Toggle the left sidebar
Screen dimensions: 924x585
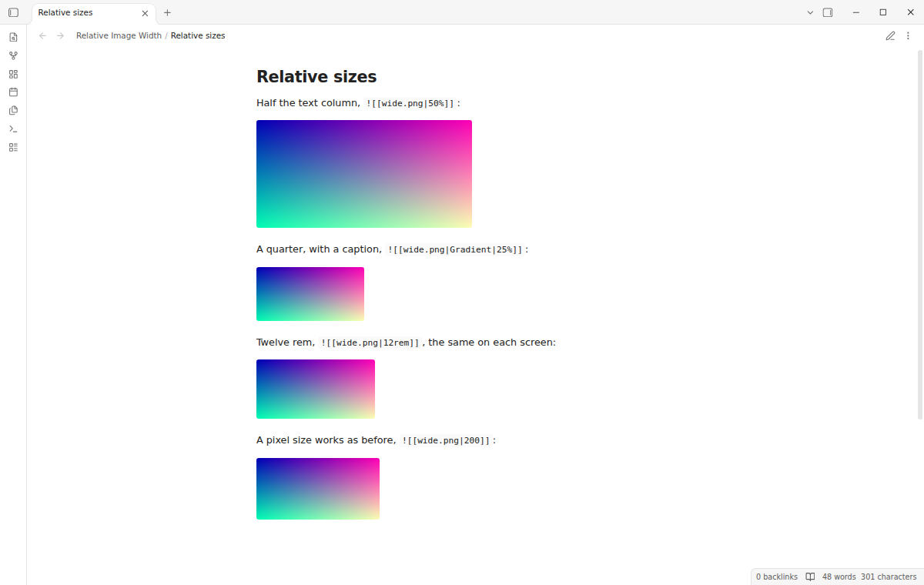pyautogui.click(x=13, y=12)
